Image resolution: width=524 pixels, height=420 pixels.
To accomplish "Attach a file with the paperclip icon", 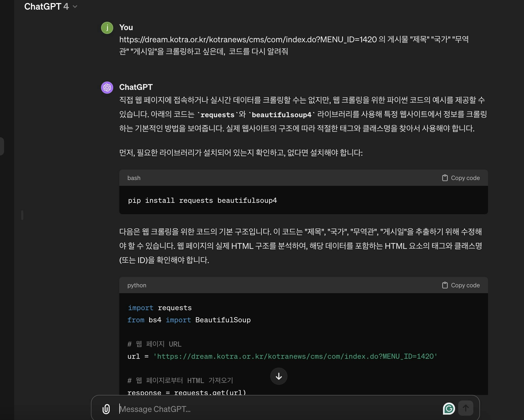I will click(x=106, y=409).
